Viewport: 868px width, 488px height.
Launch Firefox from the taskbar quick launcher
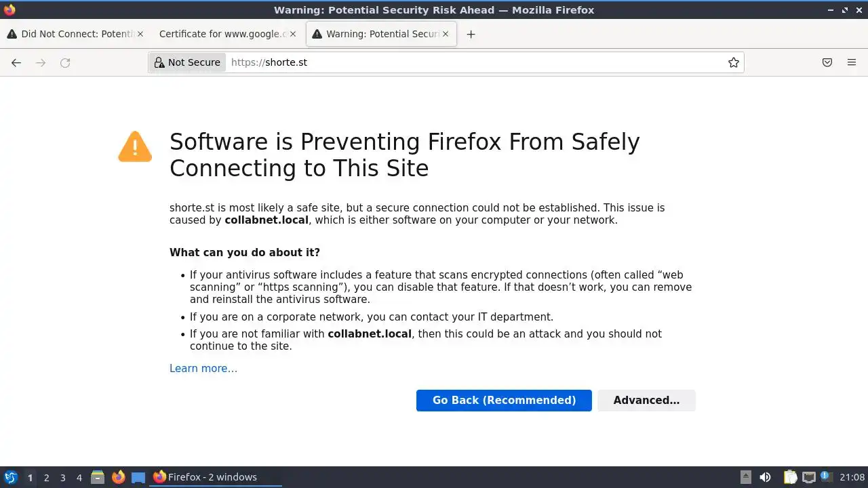pyautogui.click(x=118, y=477)
